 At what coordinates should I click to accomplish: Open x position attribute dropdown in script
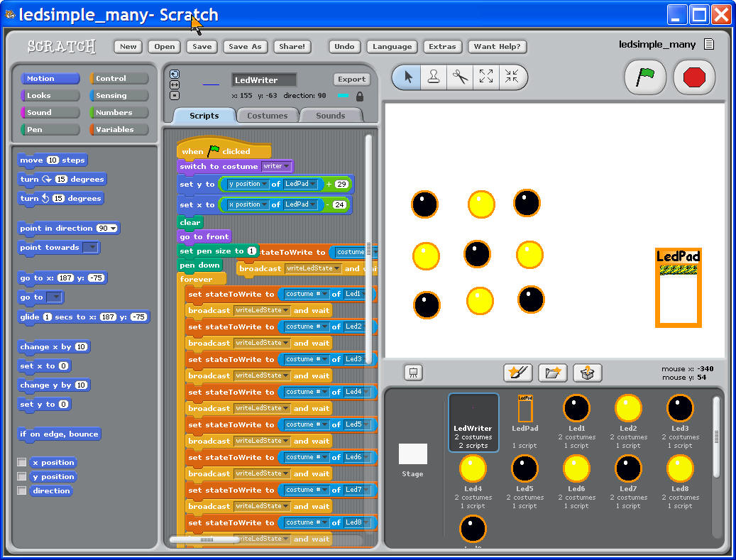[x=248, y=204]
